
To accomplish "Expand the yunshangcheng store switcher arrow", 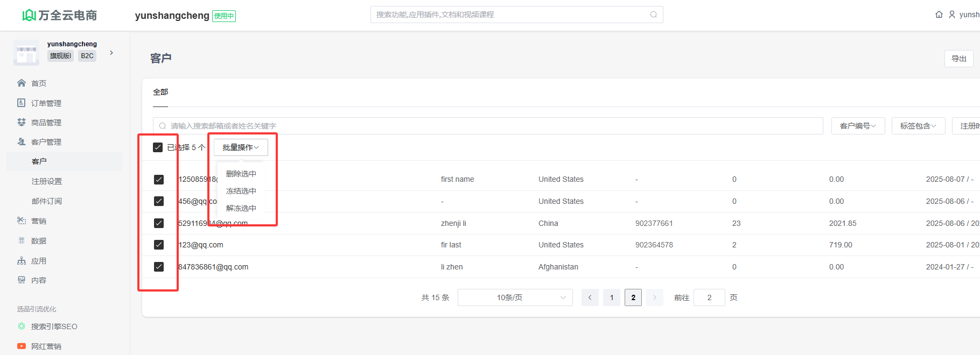I will point(111,53).
